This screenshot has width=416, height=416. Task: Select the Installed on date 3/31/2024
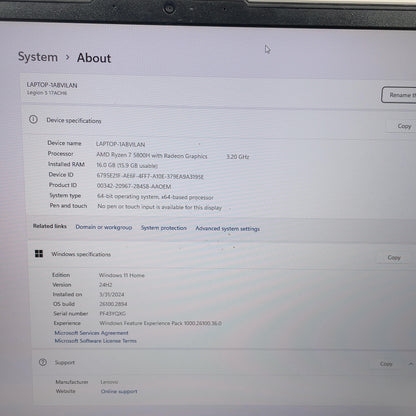point(112,294)
